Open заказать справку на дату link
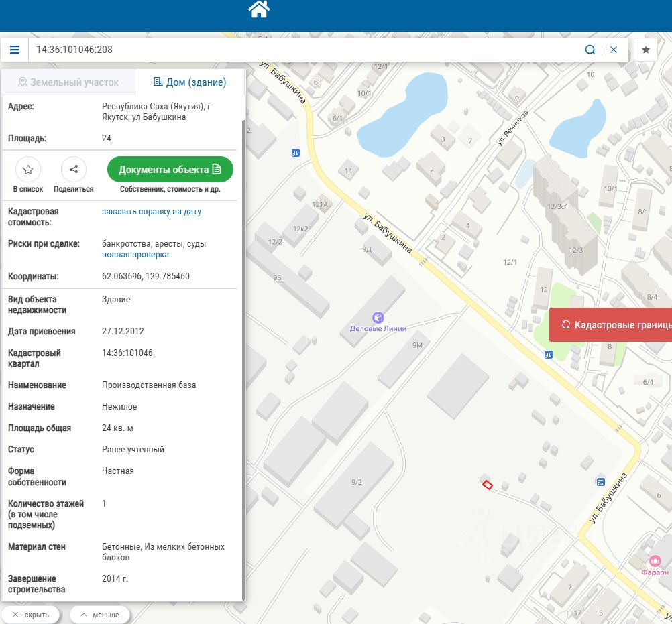 152,212
